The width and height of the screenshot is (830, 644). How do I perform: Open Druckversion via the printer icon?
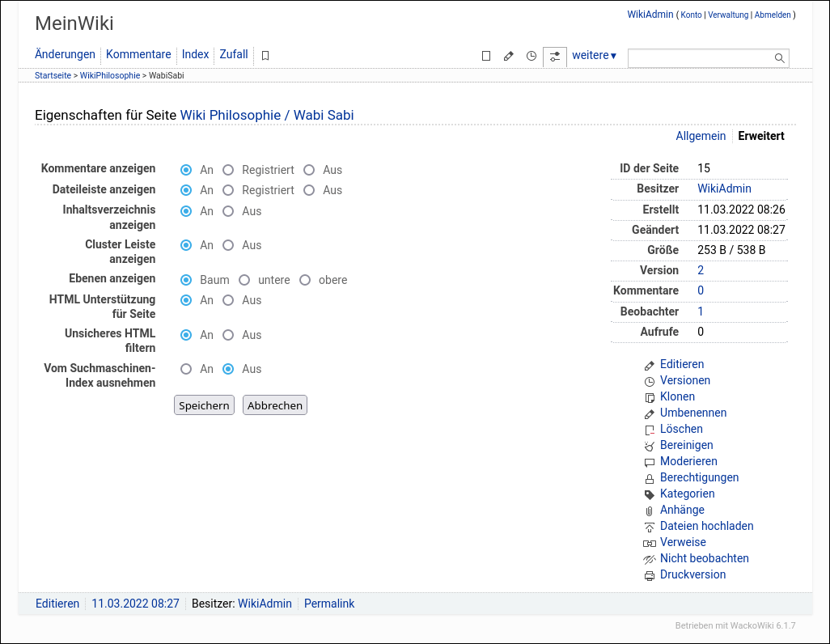[649, 575]
